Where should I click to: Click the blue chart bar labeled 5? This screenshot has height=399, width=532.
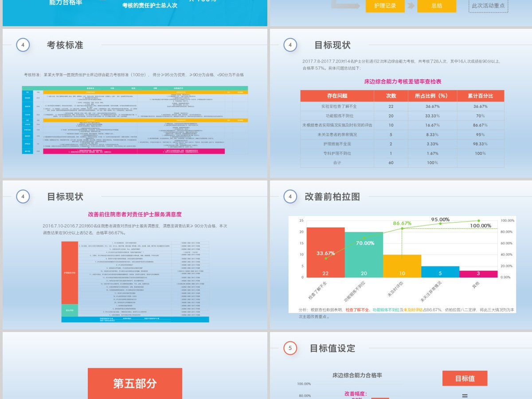(x=440, y=272)
